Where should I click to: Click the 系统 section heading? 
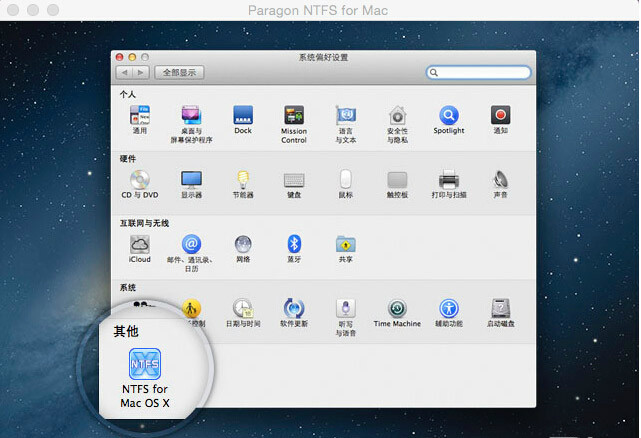128,288
